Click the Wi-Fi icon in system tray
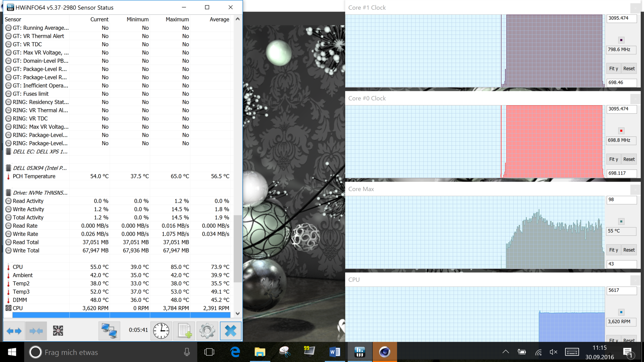Screen dimensions: 644x362 (x=538, y=352)
